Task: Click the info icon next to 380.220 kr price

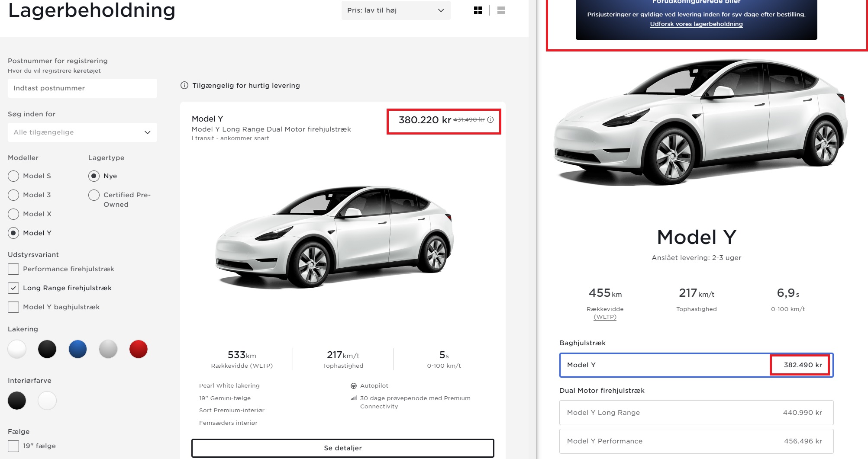Action: pyautogui.click(x=490, y=121)
